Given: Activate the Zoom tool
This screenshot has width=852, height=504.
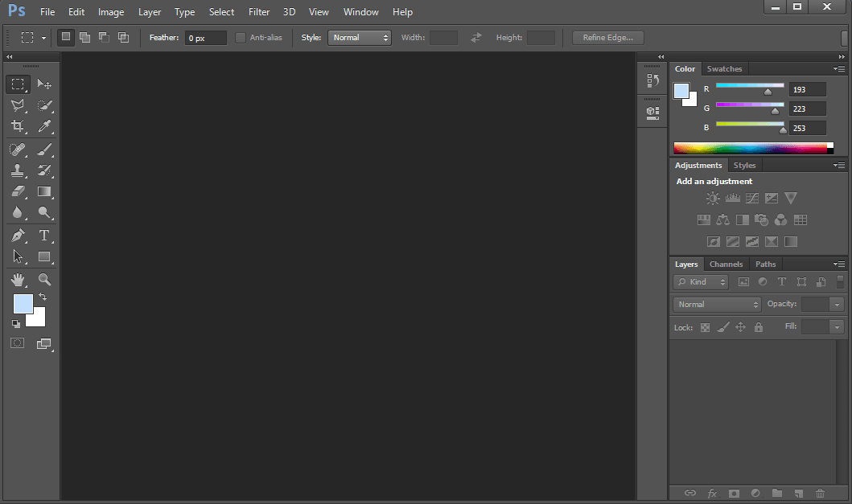Looking at the screenshot, I should pyautogui.click(x=44, y=280).
